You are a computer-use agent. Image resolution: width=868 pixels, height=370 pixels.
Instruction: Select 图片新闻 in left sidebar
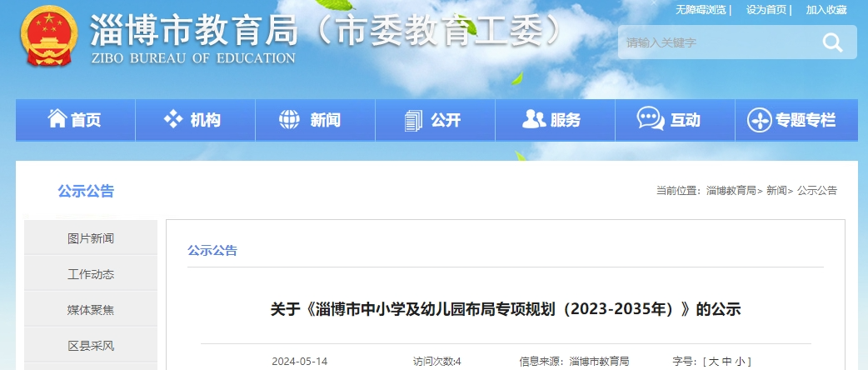91,238
